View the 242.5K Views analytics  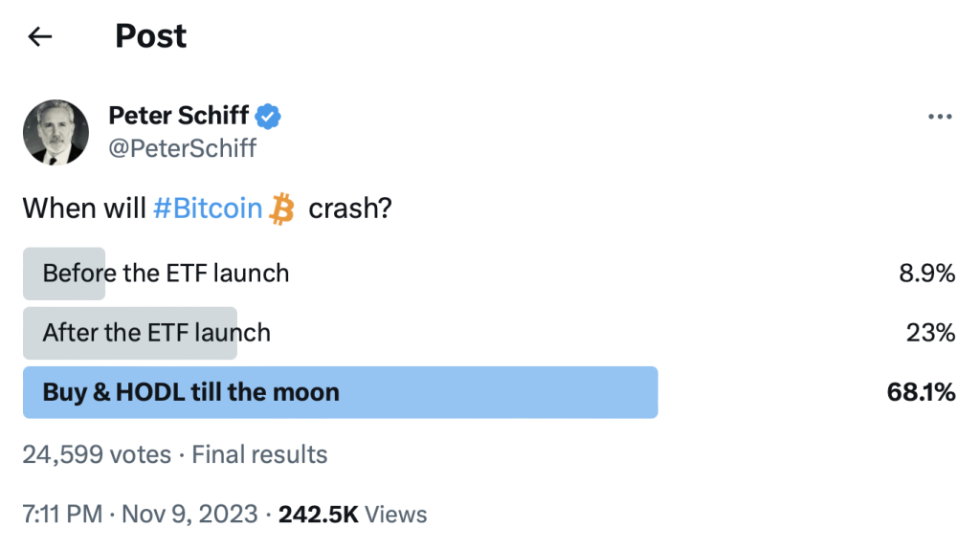[352, 514]
